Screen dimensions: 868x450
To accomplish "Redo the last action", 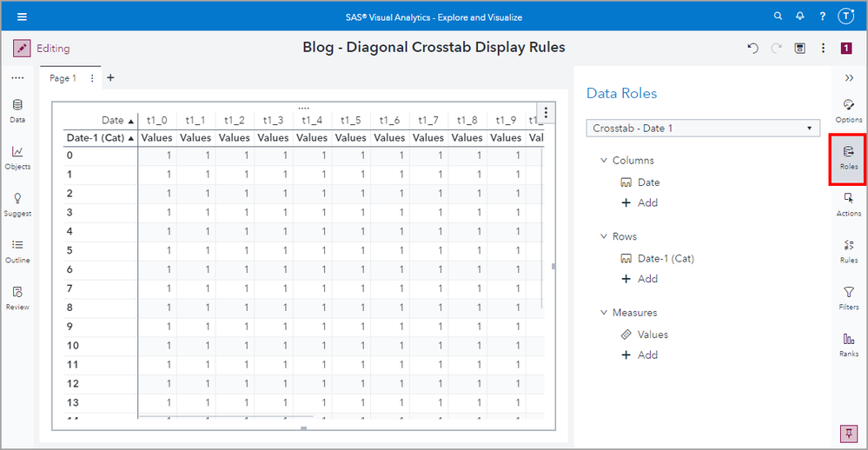I will (777, 48).
